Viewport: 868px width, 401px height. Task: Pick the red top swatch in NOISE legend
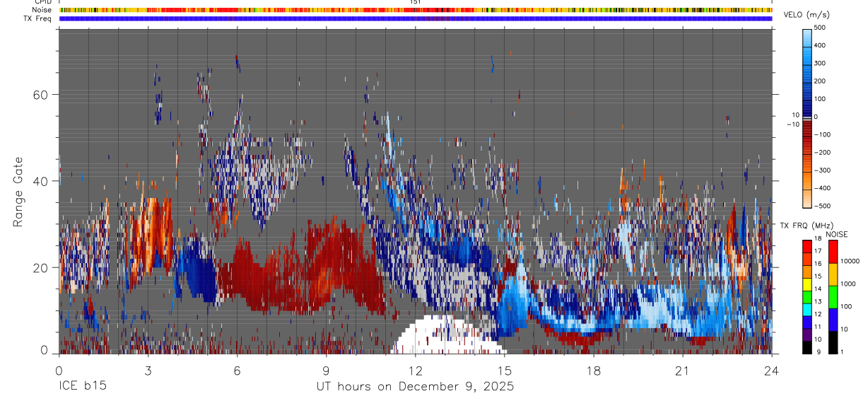[832, 252]
